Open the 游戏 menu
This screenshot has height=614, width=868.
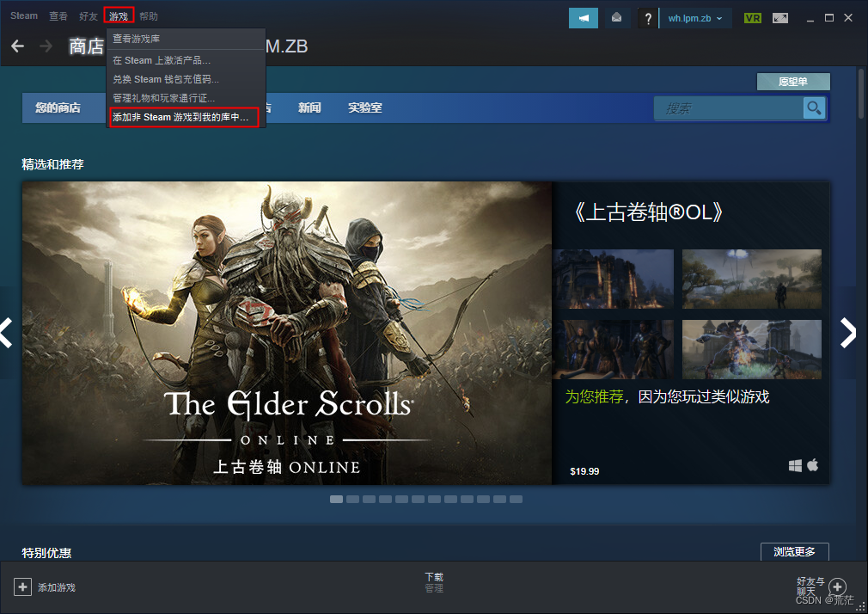119,15
